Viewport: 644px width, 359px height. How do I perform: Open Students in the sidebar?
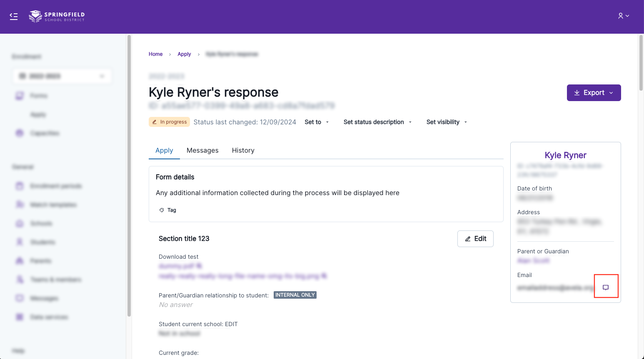click(42, 242)
